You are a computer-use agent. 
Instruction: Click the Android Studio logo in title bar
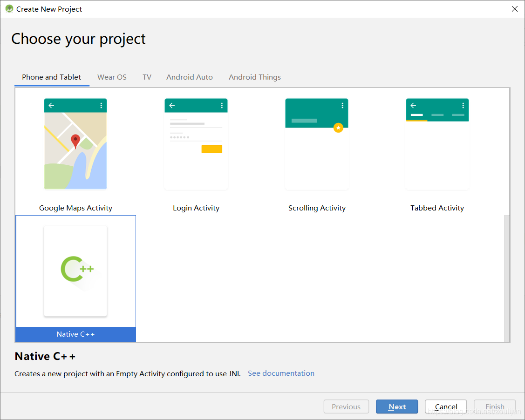[x=9, y=8]
